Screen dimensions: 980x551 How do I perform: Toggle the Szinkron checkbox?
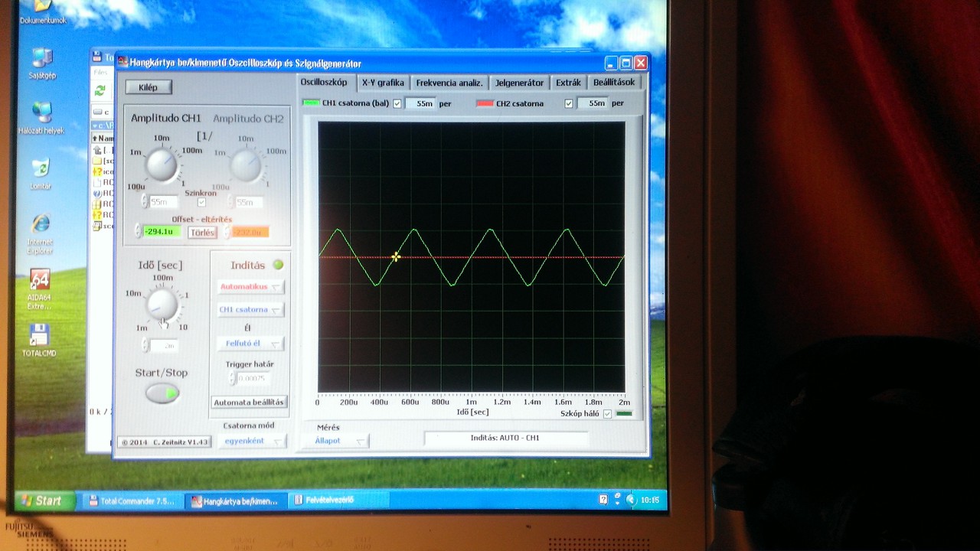[201, 203]
